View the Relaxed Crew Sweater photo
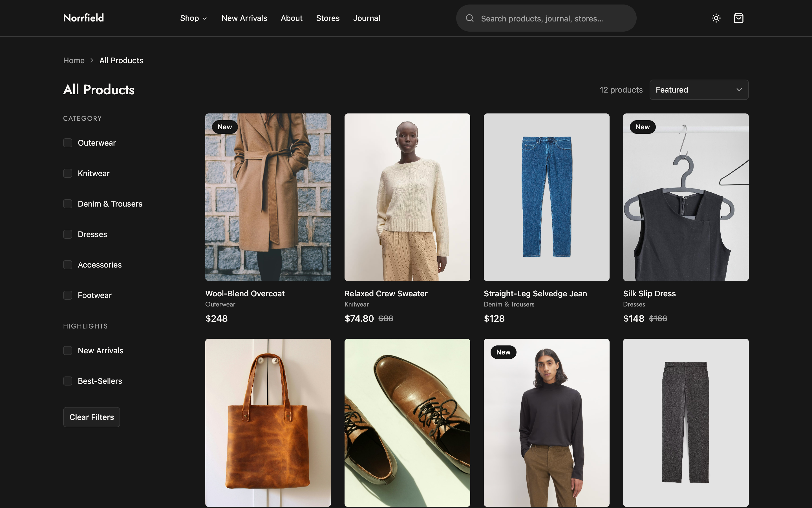This screenshot has width=812, height=508. 407,197
